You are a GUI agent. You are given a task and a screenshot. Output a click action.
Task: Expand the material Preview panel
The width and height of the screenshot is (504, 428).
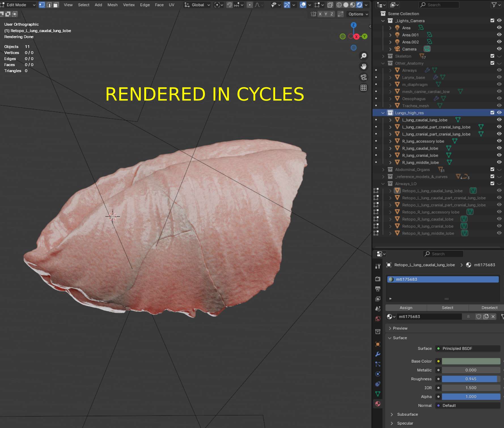[400, 328]
